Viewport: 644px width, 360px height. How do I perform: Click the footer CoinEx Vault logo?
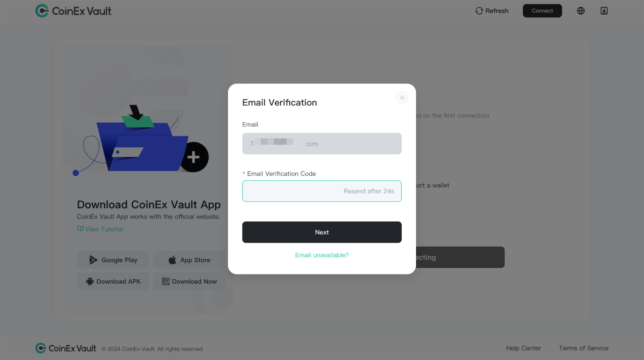click(x=66, y=348)
